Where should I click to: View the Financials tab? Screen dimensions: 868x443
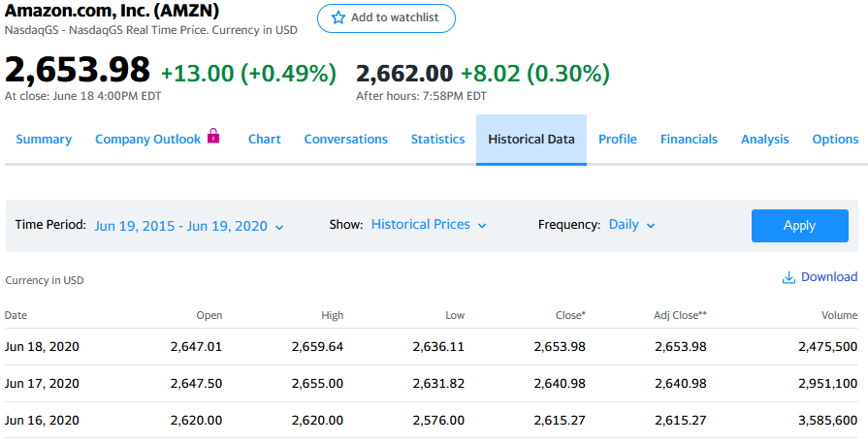(x=689, y=140)
